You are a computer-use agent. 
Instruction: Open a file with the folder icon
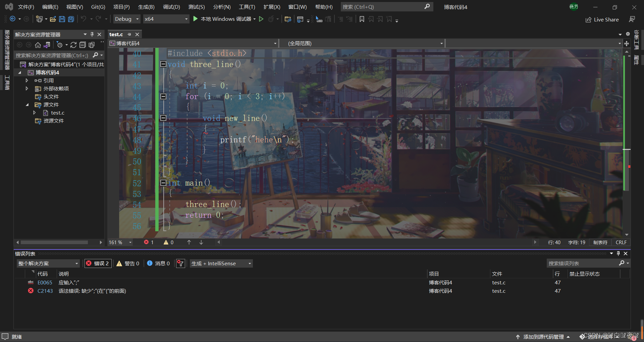(53, 19)
